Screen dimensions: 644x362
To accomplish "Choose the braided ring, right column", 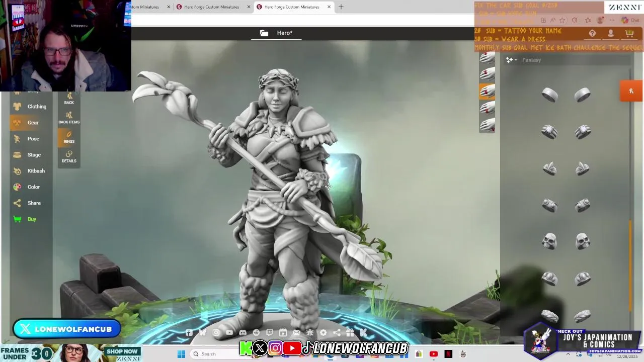I will (583, 316).
